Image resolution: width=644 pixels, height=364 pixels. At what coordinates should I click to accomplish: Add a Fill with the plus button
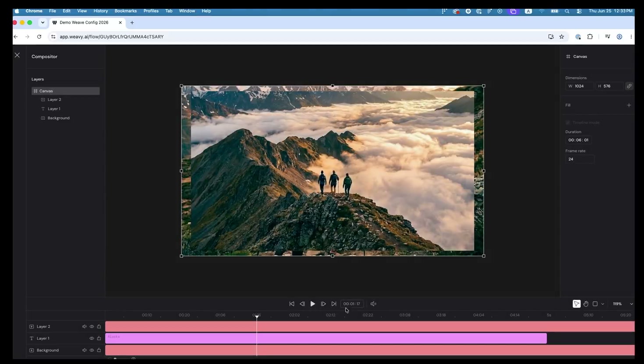click(629, 105)
